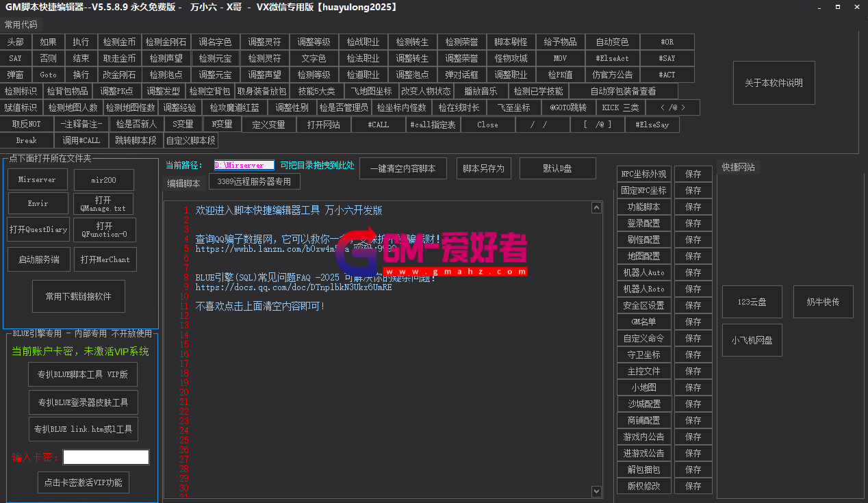Image resolution: width=868 pixels, height=503 pixels.
Task: Open 常用下载链接软件
Action: coord(79,296)
